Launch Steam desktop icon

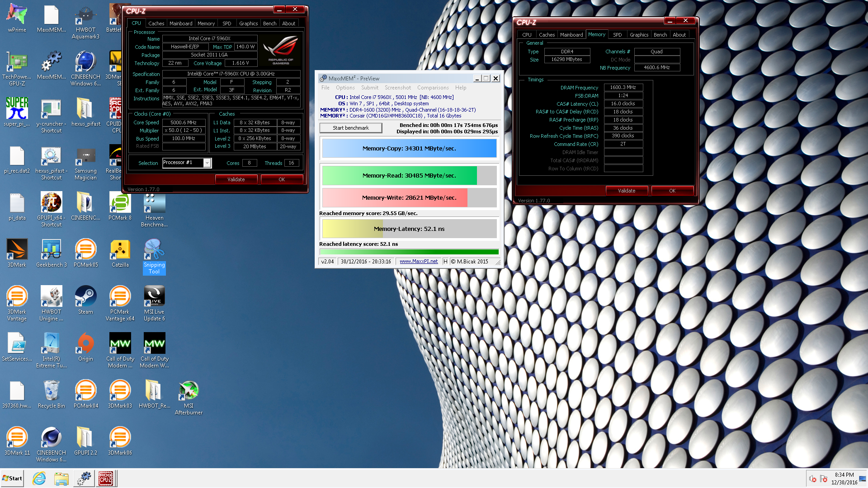point(85,300)
